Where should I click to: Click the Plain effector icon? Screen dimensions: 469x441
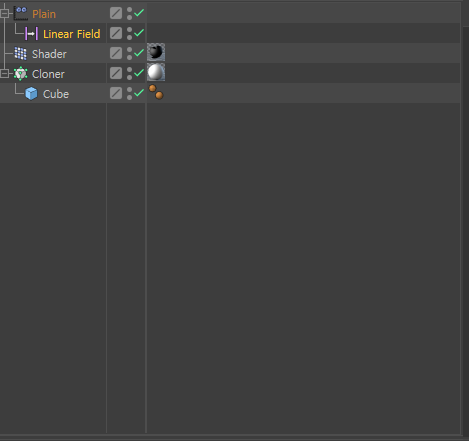pyautogui.click(x=21, y=13)
